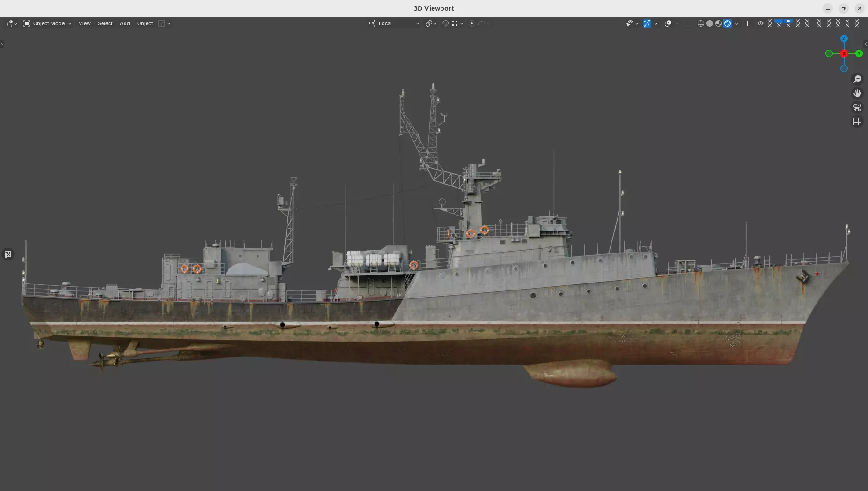The width and height of the screenshot is (868, 491).
Task: Click the Y axis on navigation gizmo
Action: (x=859, y=53)
